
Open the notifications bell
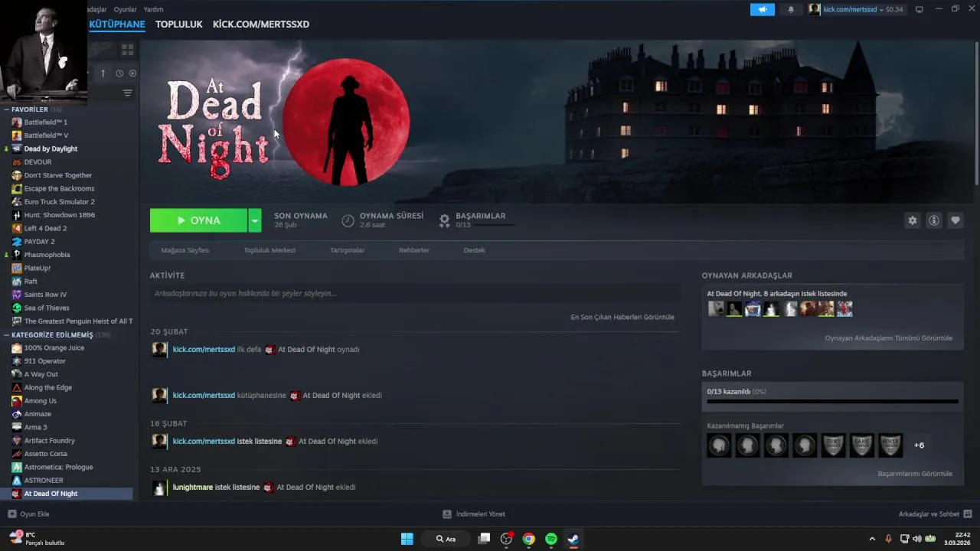(791, 9)
